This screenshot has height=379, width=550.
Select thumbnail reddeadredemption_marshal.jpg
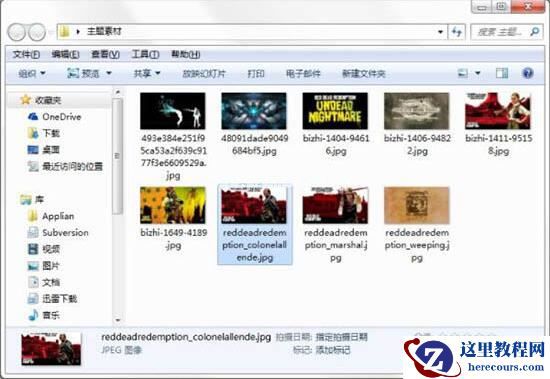[x=335, y=205]
